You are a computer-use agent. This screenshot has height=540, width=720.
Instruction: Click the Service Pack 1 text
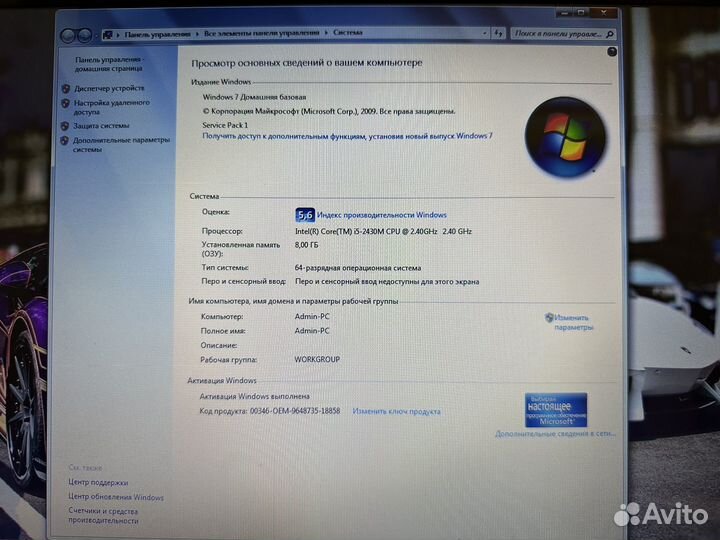tap(225, 125)
